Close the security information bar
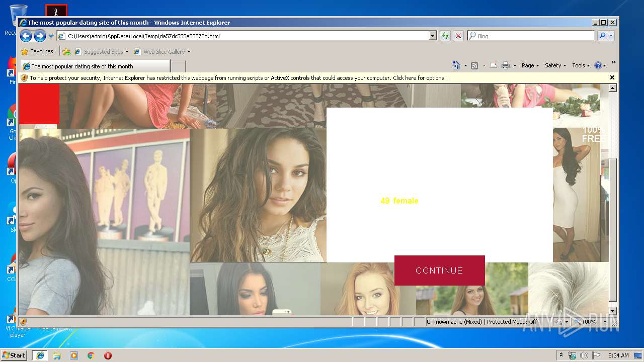 pos(612,77)
